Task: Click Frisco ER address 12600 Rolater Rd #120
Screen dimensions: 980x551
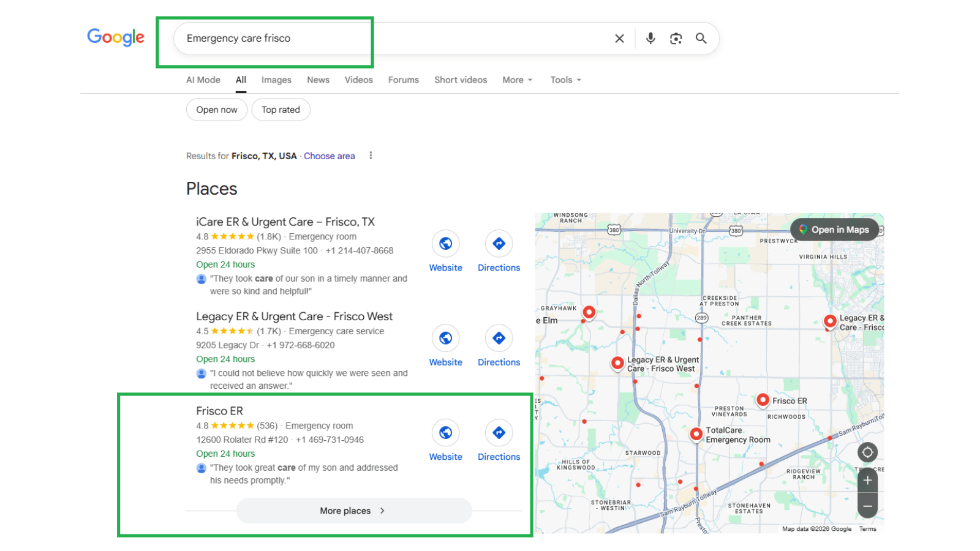Action: click(242, 440)
